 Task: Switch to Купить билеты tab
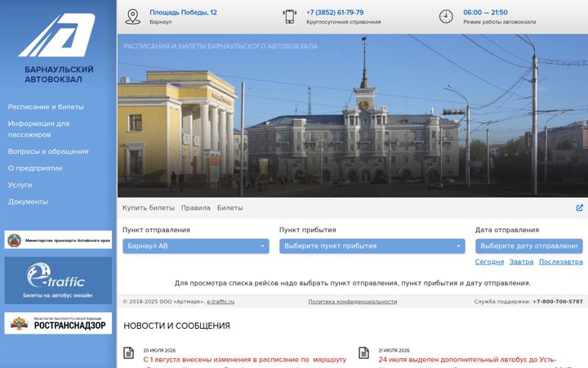click(x=149, y=208)
